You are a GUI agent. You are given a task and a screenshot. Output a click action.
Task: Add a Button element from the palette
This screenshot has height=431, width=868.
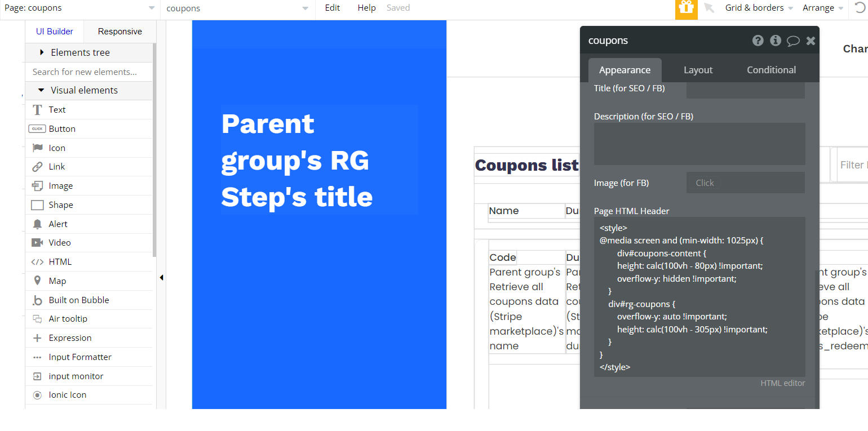(89, 129)
